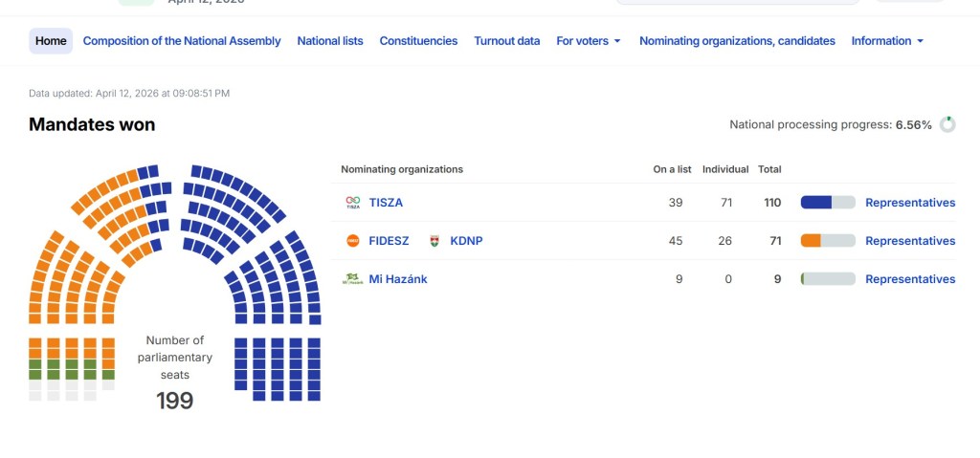
Task: Click the TISZA party name link
Action: [x=386, y=203]
